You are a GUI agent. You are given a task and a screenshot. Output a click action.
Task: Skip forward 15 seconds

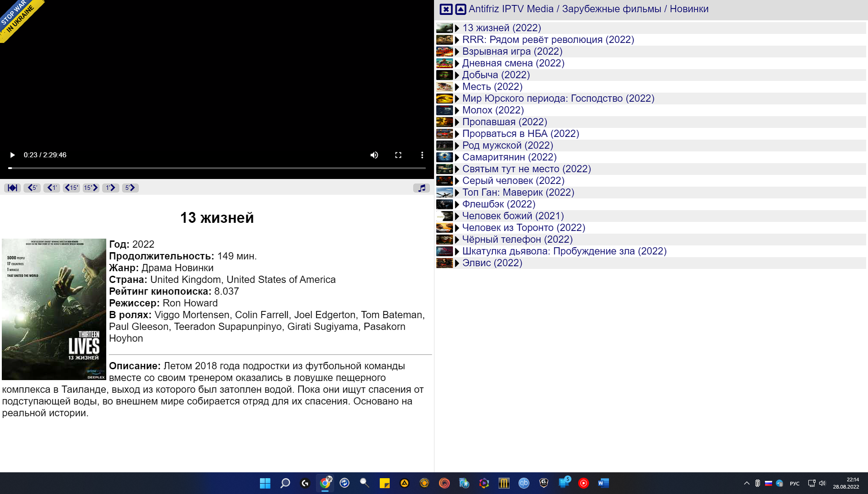pos(91,188)
